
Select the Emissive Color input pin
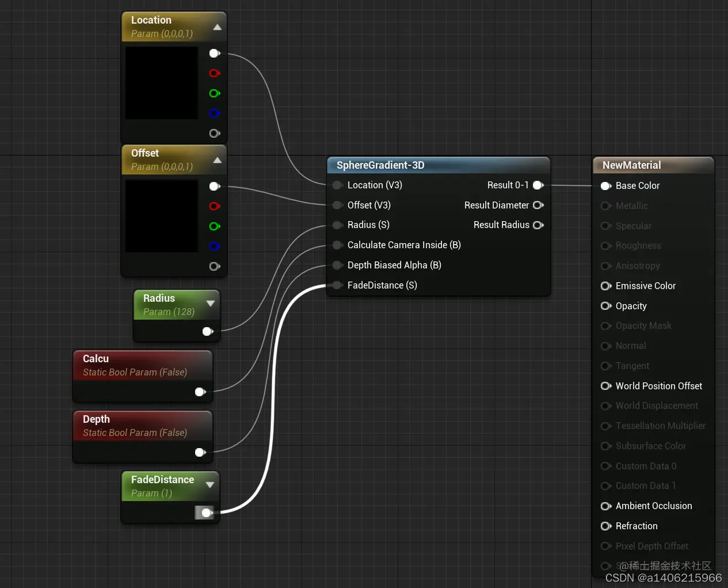point(606,286)
